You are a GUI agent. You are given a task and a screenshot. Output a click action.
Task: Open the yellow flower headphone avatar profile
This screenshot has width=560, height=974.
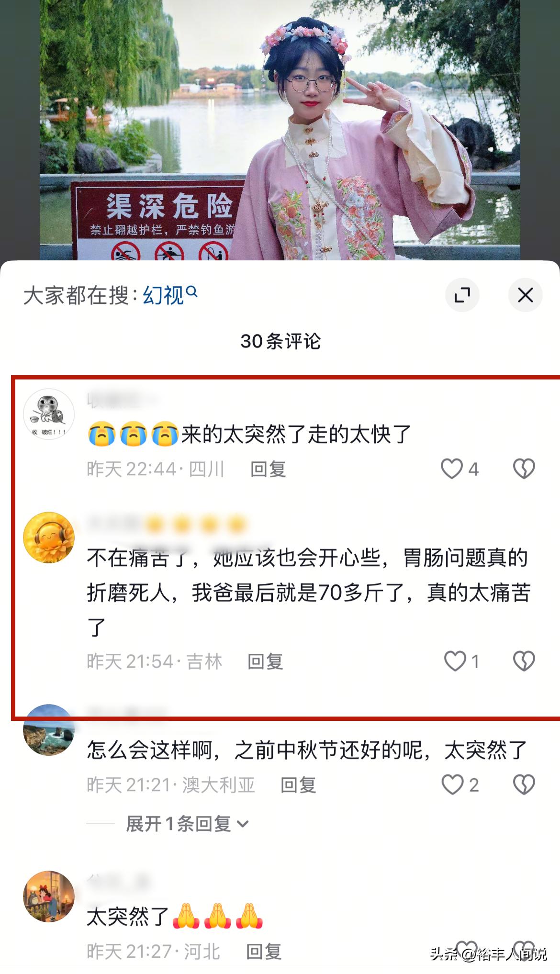(x=49, y=537)
